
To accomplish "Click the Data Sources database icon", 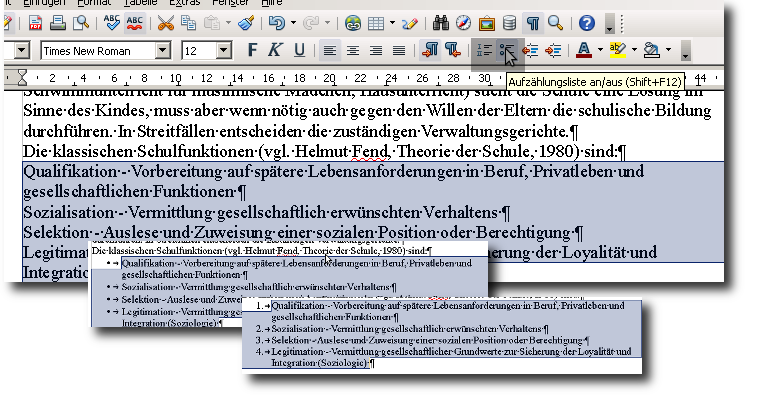I will 510,23.
